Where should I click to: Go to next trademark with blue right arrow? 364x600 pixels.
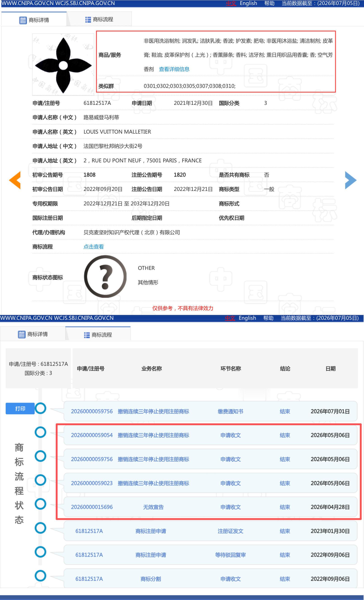[x=351, y=180]
